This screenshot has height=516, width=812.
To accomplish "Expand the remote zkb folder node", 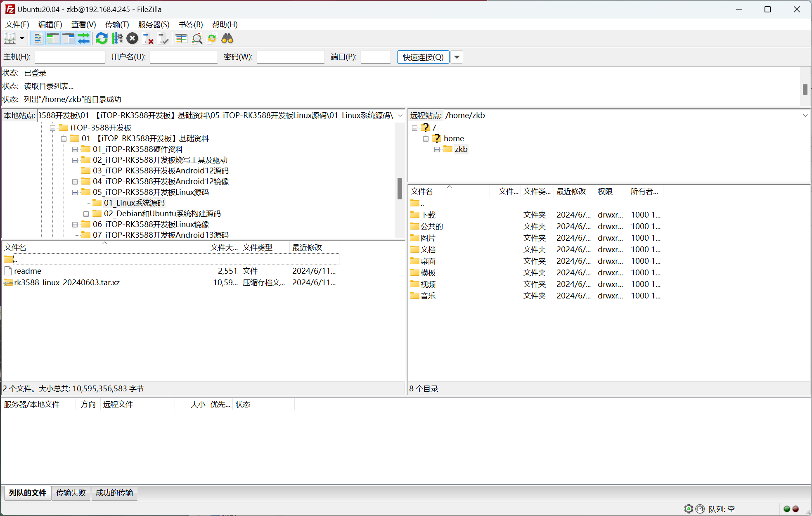I will coord(437,149).
